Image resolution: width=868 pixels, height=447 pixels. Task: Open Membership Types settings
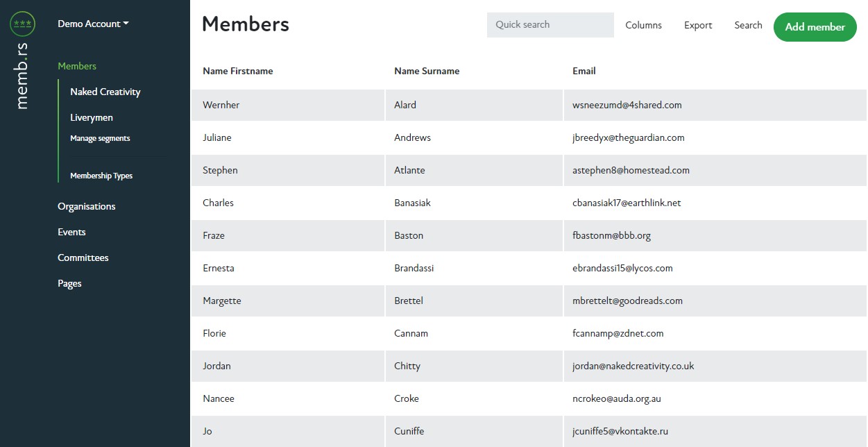point(101,175)
